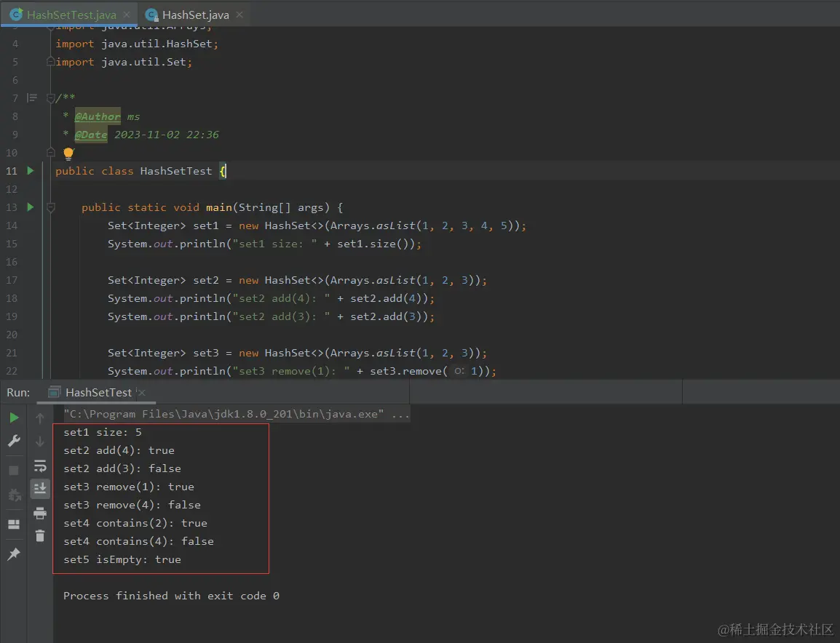Screen dimensions: 840x643
Task: Close the HashSetTest.java editor tab
Action: pos(127,15)
